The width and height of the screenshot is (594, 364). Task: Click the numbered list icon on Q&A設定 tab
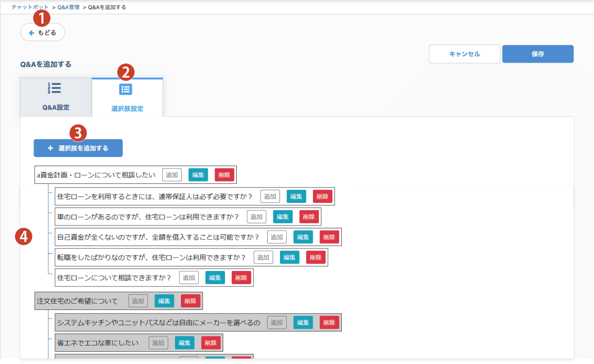(x=55, y=88)
